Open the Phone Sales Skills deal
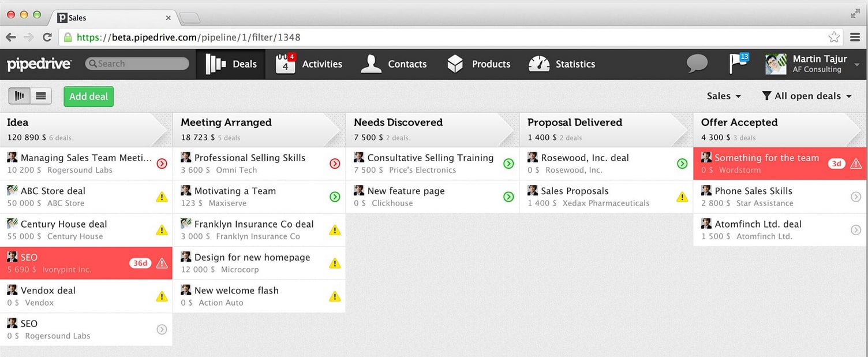Image resolution: width=868 pixels, height=357 pixels. [780, 197]
